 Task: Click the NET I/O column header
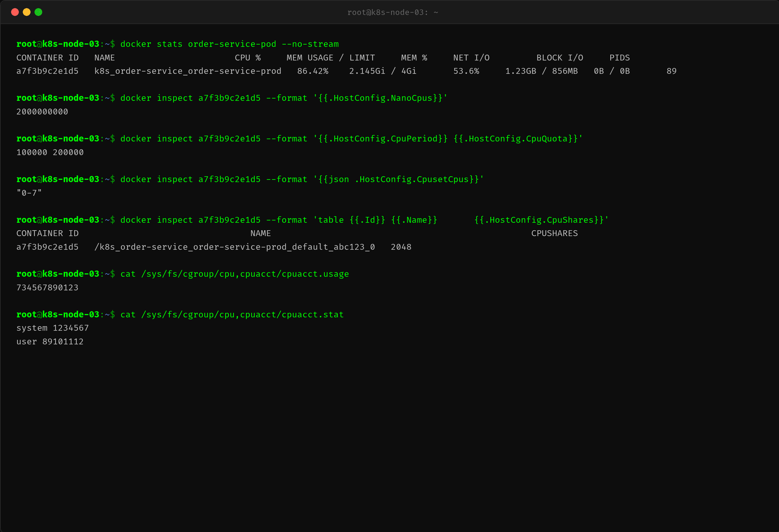pos(471,58)
